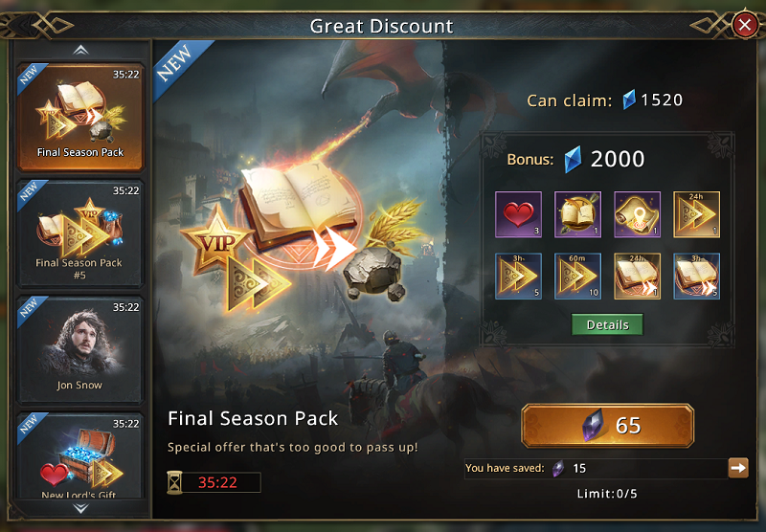Viewport: 766px width, 532px height.
Task: Open the Final Season Pack #5 offer
Action: point(80,233)
